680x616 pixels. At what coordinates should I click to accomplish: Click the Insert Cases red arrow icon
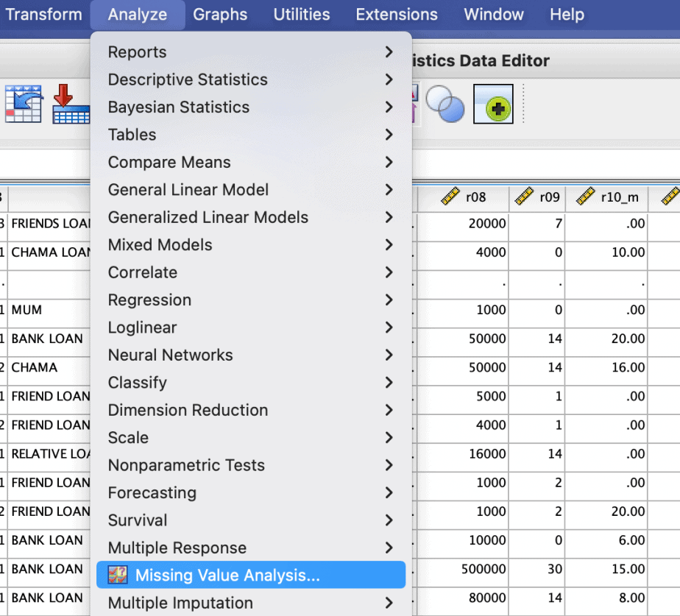coord(71,104)
